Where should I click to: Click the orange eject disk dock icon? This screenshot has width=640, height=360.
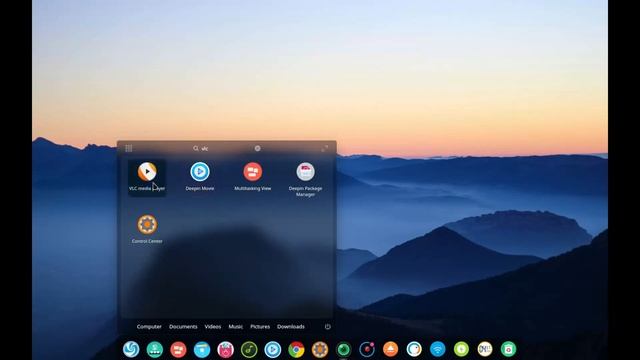pyautogui.click(x=391, y=349)
